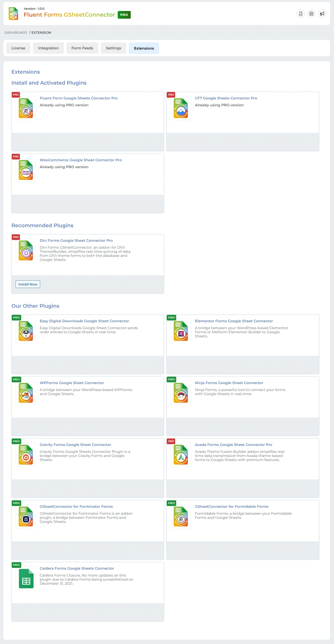Open CF7 Google Sheets Connector Pro link
The width and height of the screenshot is (334, 644).
[226, 98]
